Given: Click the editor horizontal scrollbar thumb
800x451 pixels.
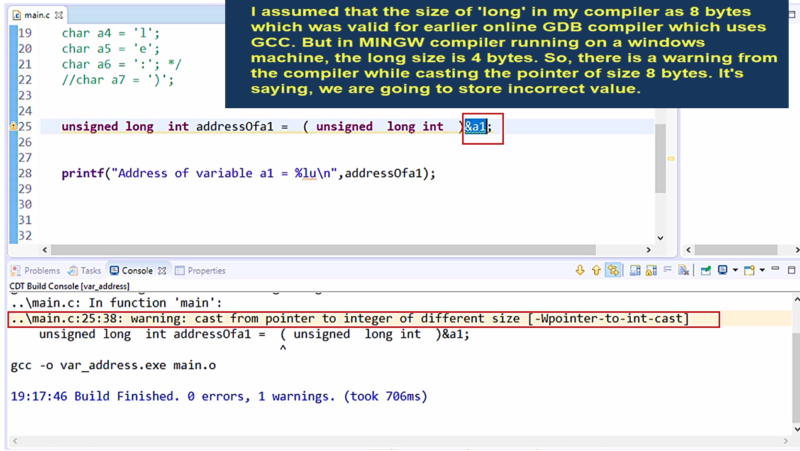Looking at the screenshot, I should 323,249.
